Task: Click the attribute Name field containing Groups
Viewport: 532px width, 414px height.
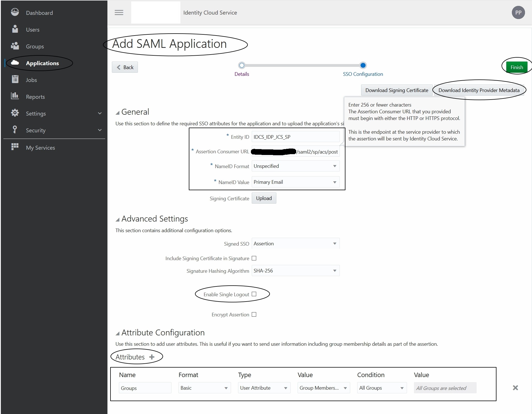Action: pos(145,388)
